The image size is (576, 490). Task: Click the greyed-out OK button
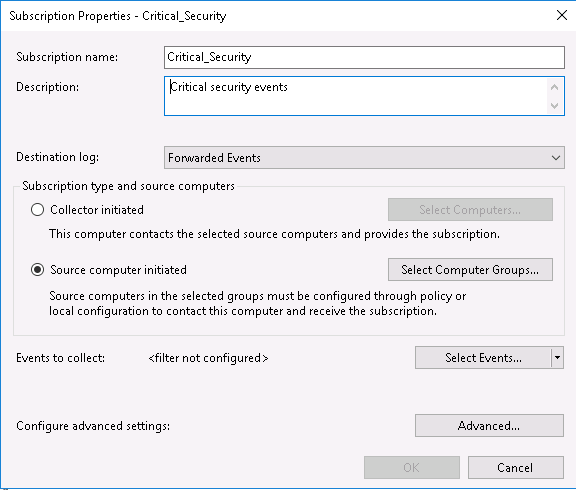[x=412, y=468]
